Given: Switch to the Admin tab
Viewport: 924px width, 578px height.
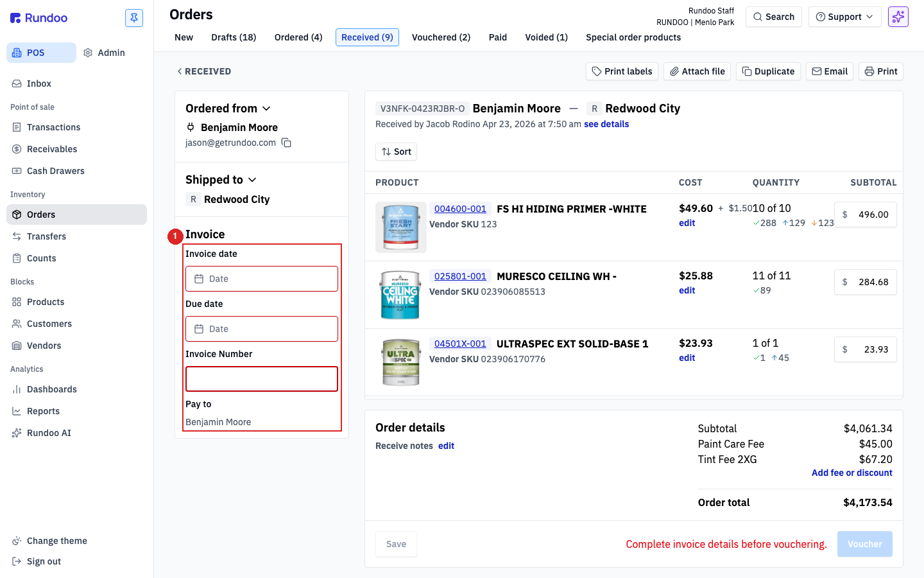Looking at the screenshot, I should click(105, 53).
